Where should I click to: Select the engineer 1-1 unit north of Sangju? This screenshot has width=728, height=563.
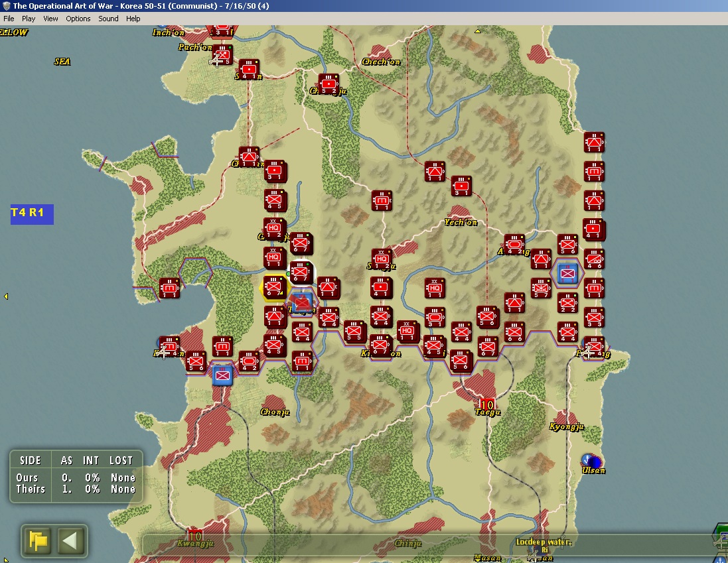click(x=382, y=202)
